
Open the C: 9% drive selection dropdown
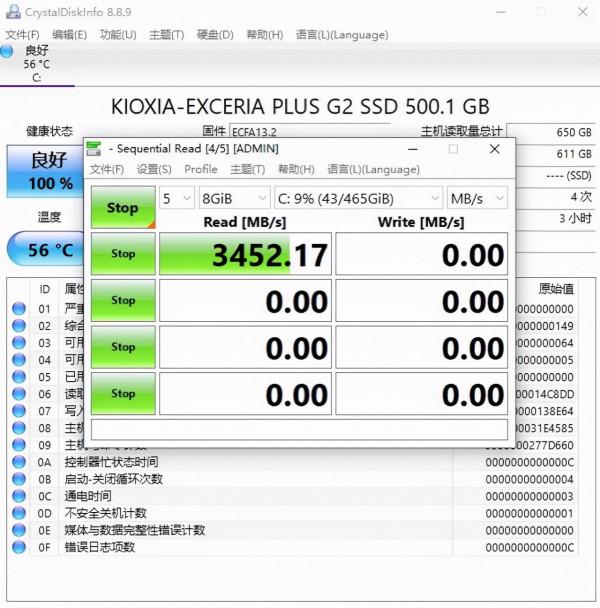tap(358, 198)
